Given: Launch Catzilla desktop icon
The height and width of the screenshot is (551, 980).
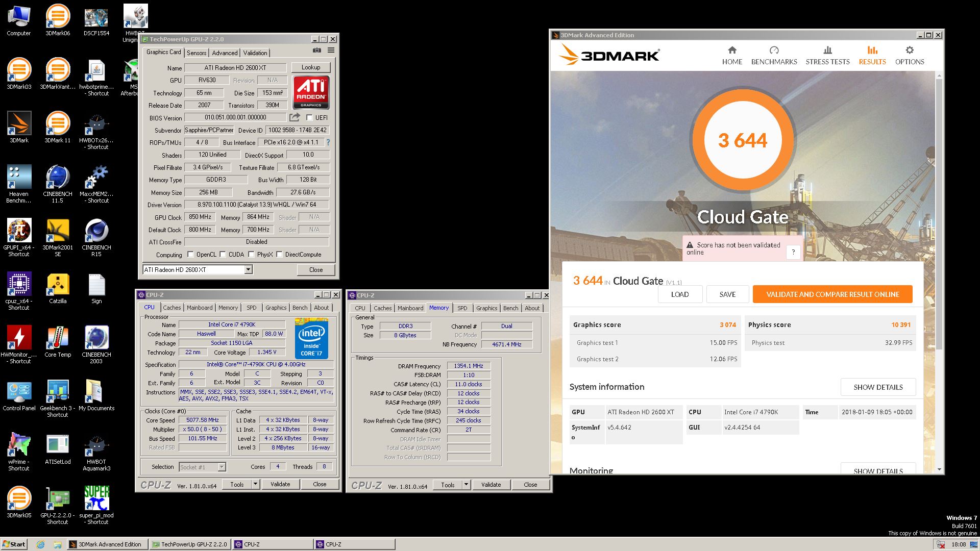Looking at the screenshot, I should [x=58, y=288].
